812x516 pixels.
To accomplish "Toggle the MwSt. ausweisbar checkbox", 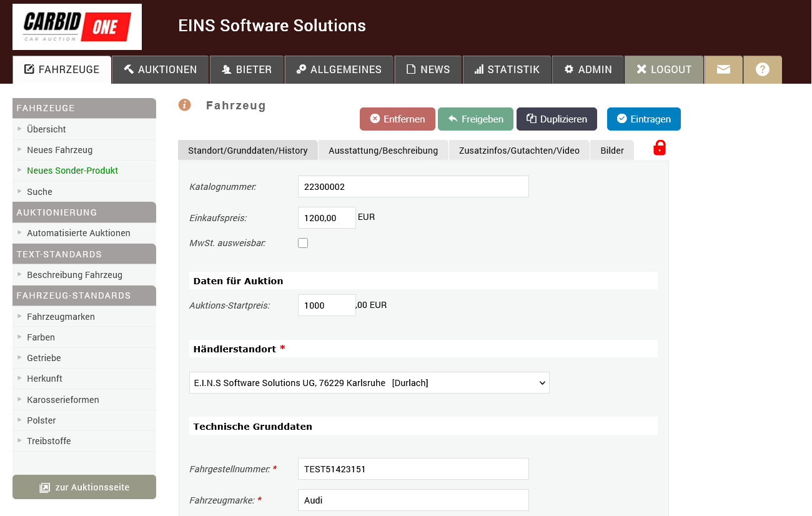I will click(303, 243).
